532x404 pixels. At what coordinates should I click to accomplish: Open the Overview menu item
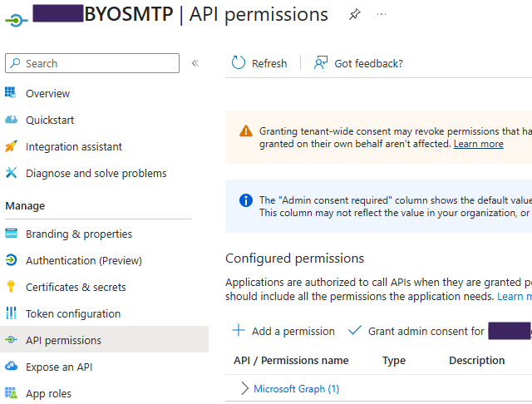48,93
